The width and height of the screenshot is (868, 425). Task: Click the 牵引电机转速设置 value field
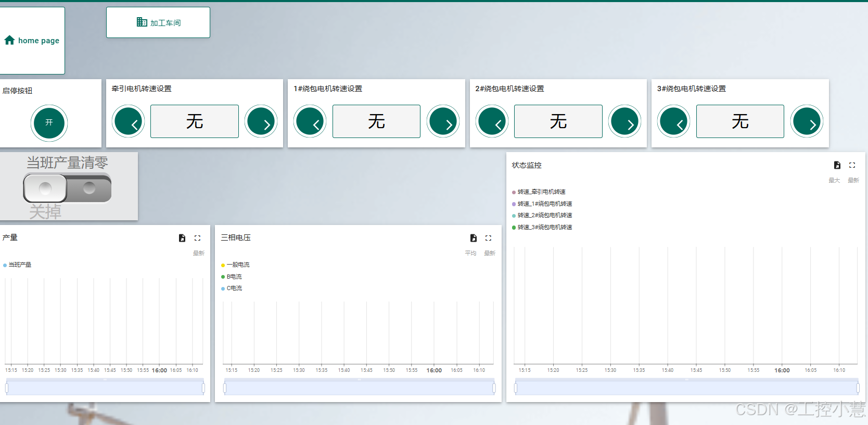pos(195,121)
